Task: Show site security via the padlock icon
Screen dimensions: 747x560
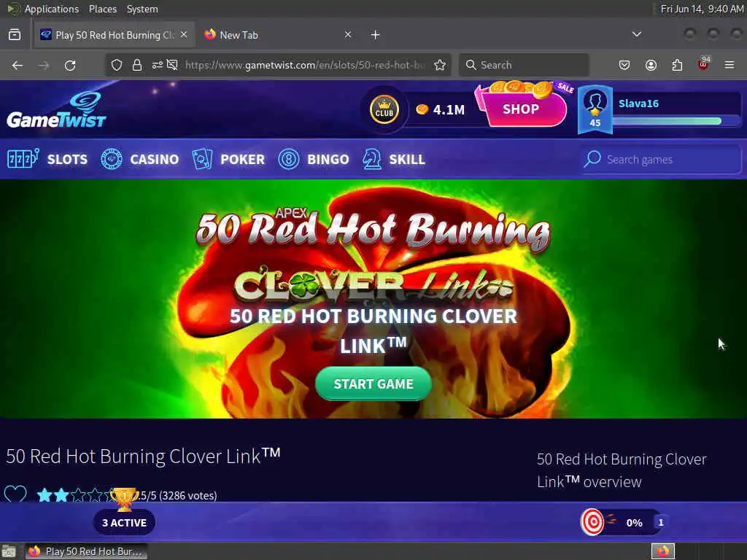Action: pos(137,65)
